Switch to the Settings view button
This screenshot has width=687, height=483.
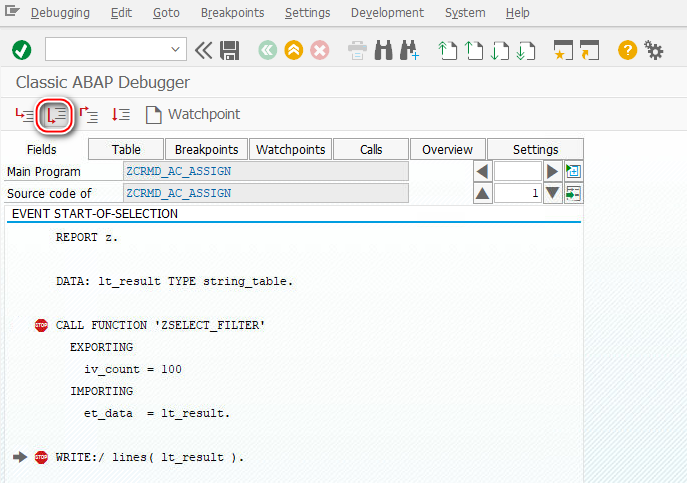(535, 149)
